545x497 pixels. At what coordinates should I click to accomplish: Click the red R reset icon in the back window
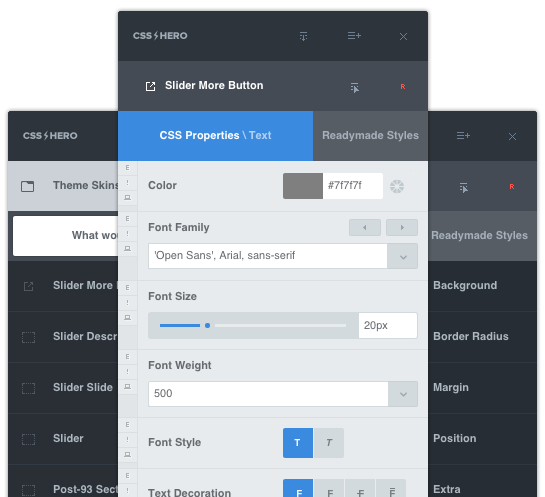click(x=512, y=187)
